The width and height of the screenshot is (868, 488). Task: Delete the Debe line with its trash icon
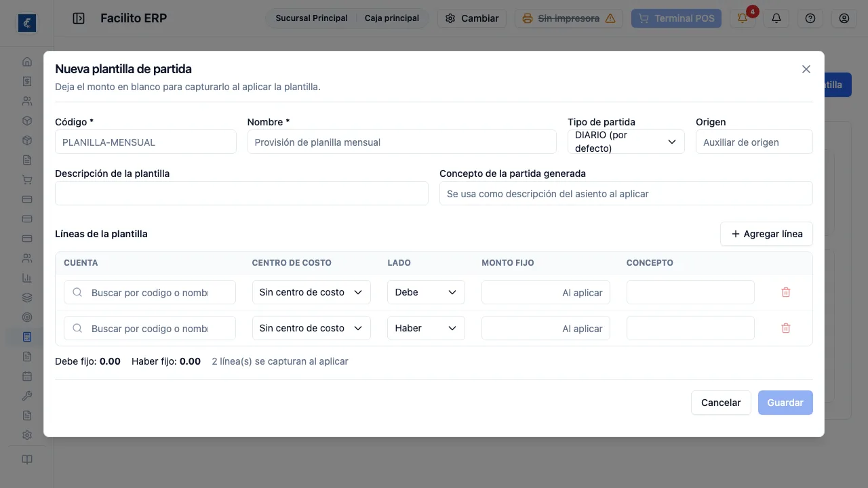[x=786, y=292]
